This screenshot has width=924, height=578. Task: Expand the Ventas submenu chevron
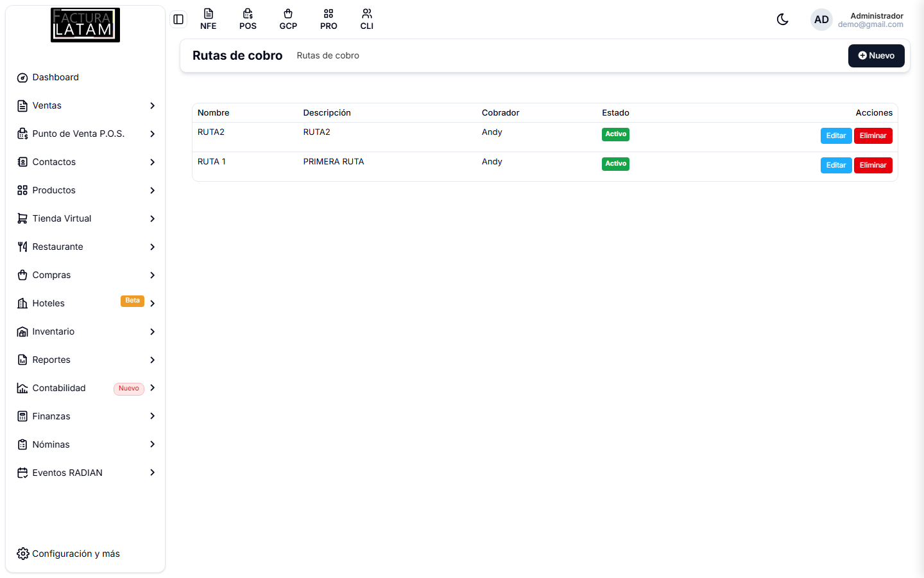[x=153, y=106]
